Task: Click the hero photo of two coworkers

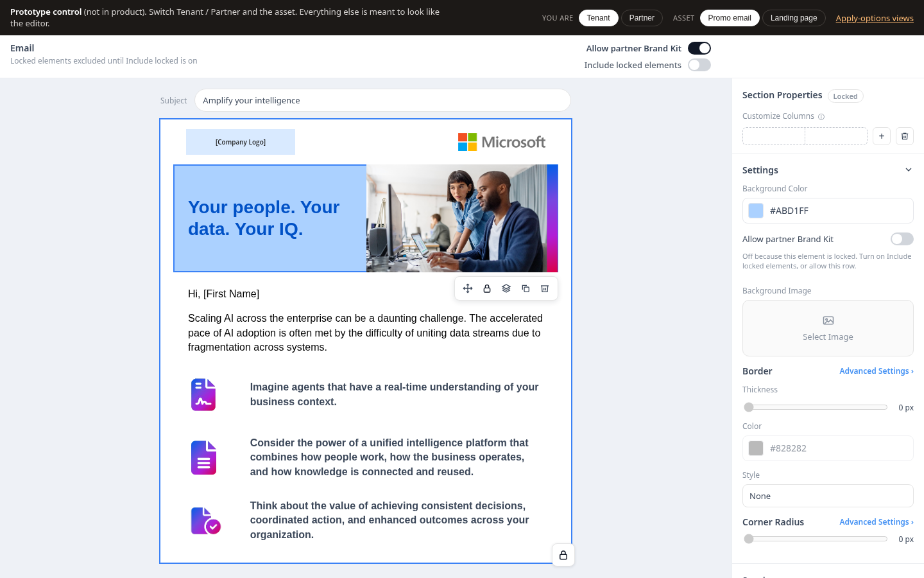Action: pyautogui.click(x=462, y=218)
